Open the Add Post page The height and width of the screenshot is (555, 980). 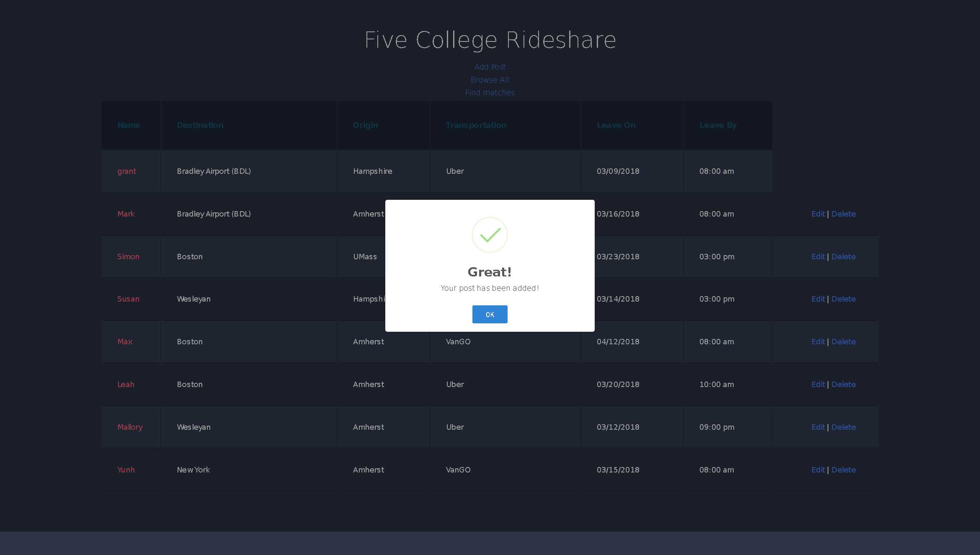[490, 67]
